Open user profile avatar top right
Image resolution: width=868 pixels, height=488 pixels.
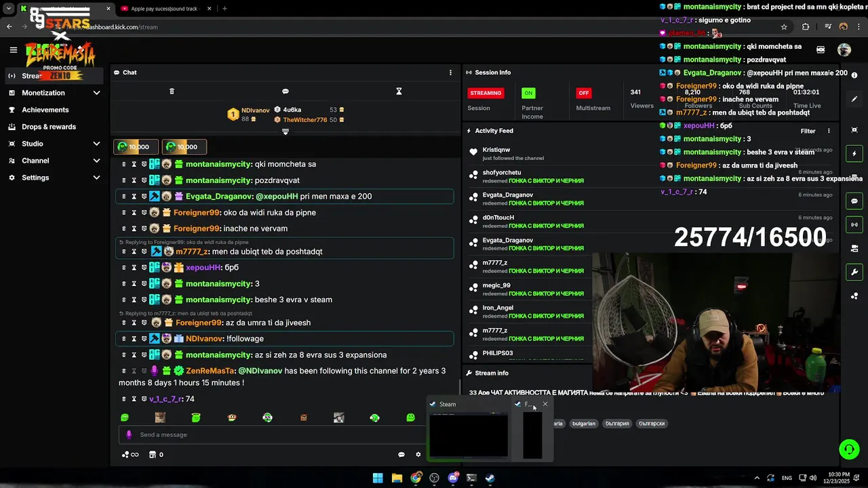pyautogui.click(x=844, y=49)
